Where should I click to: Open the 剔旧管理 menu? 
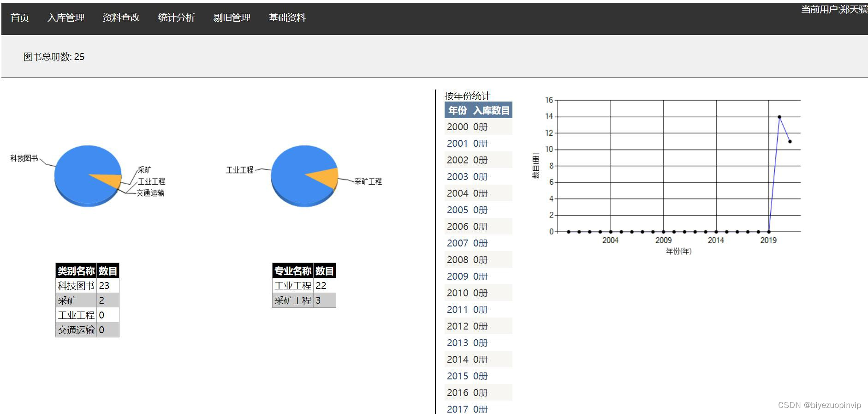(232, 18)
